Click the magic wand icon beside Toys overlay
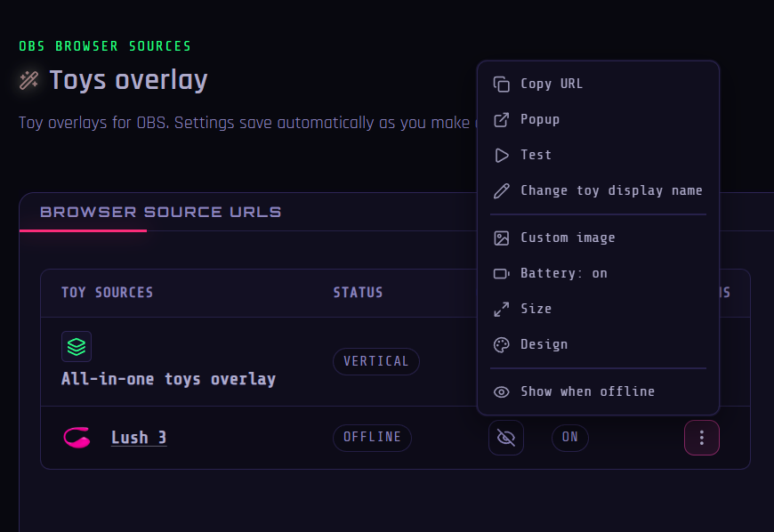The height and width of the screenshot is (532, 774). [28, 80]
